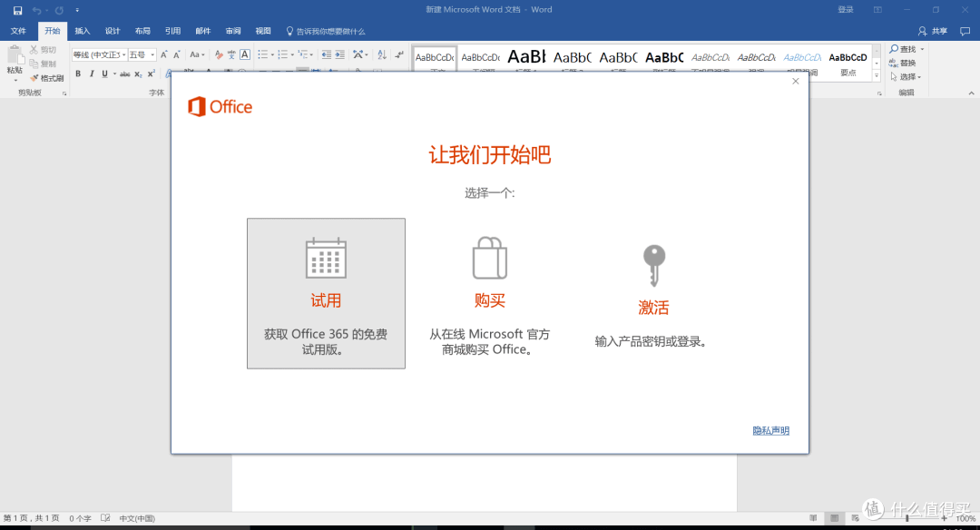The width and height of the screenshot is (980, 530).
Task: Click the 中文(中国) language indicator
Action: point(137,518)
